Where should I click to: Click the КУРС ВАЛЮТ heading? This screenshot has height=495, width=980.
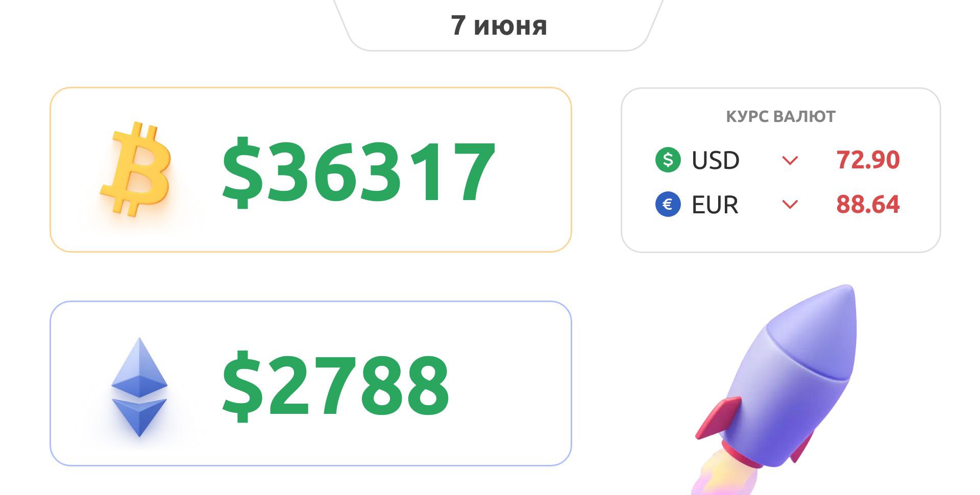[780, 116]
